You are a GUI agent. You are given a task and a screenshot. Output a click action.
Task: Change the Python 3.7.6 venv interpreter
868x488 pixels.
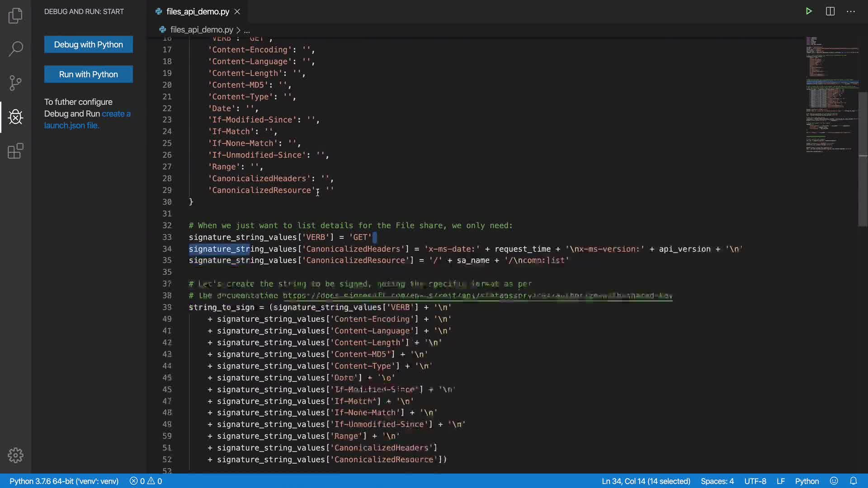[x=64, y=481]
